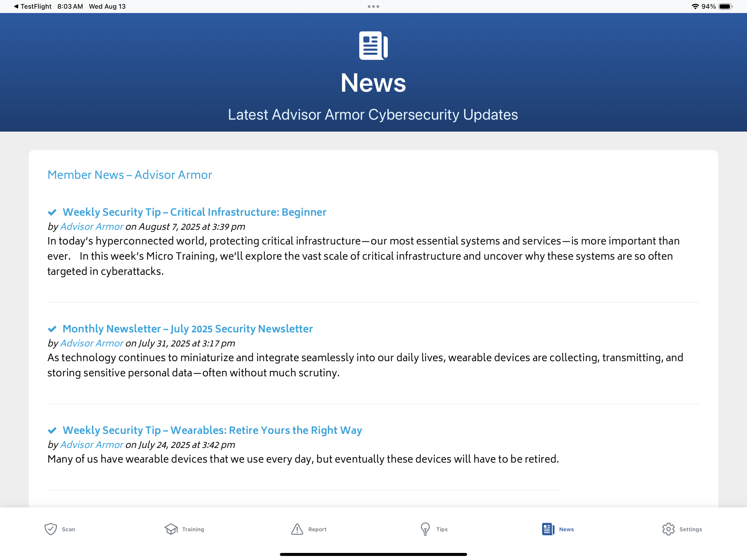This screenshot has width=747, height=560.
Task: Tap the battery status icon
Action: tap(725, 7)
